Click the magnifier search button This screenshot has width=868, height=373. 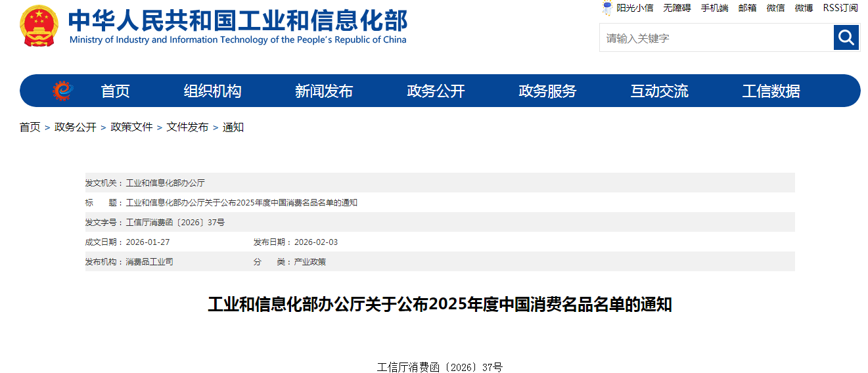(x=846, y=37)
